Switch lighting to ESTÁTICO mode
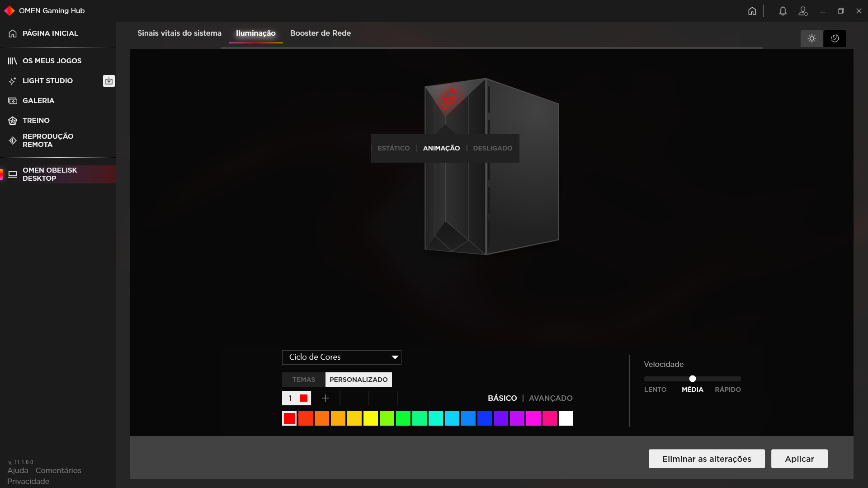 tap(394, 148)
